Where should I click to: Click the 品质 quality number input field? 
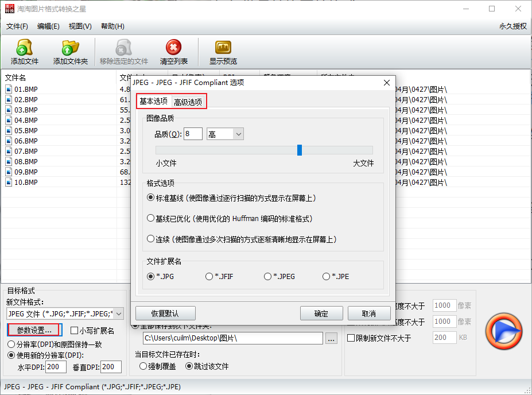click(193, 134)
